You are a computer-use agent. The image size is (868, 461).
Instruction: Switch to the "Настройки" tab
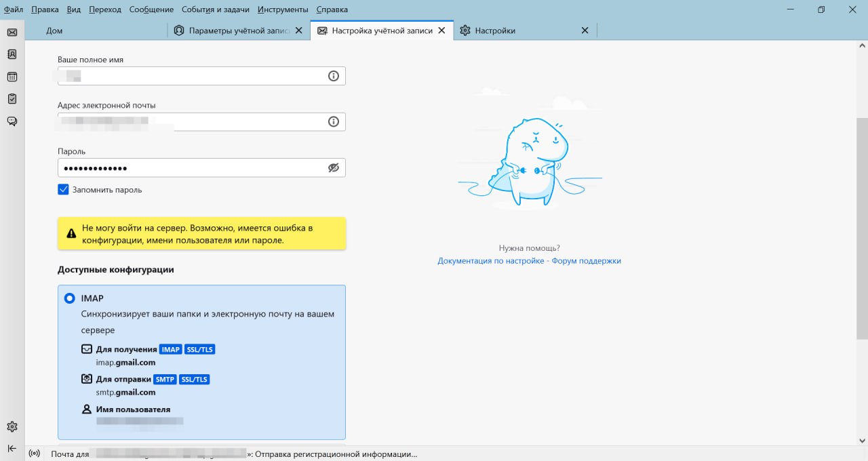pyautogui.click(x=495, y=31)
